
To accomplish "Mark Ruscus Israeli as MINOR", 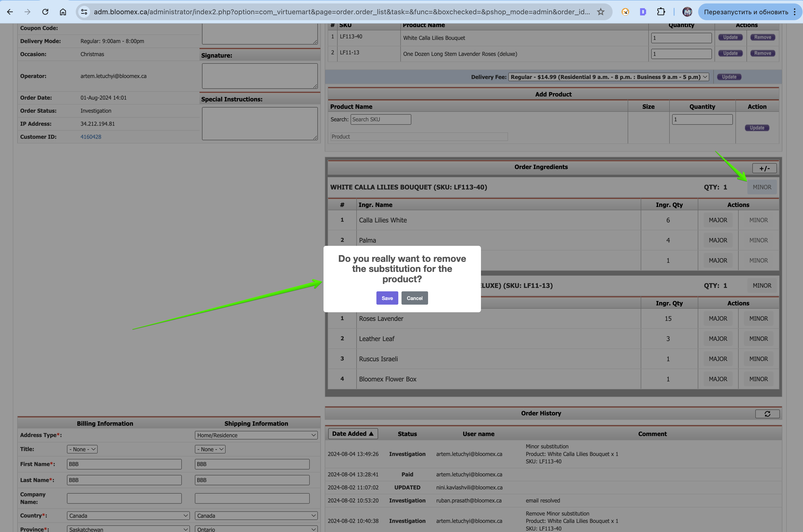I will [758, 359].
